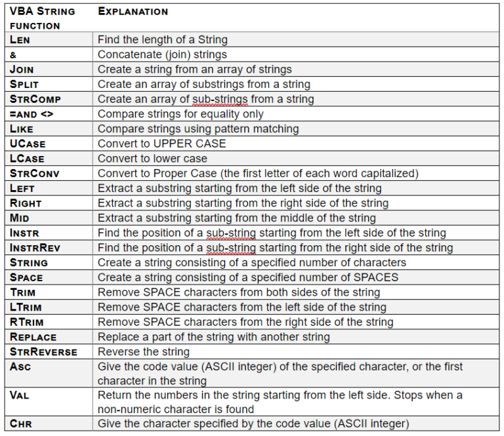Click the "Concatenate (join) strings" explanation
Screen dimensions: 504x436
pos(162,54)
